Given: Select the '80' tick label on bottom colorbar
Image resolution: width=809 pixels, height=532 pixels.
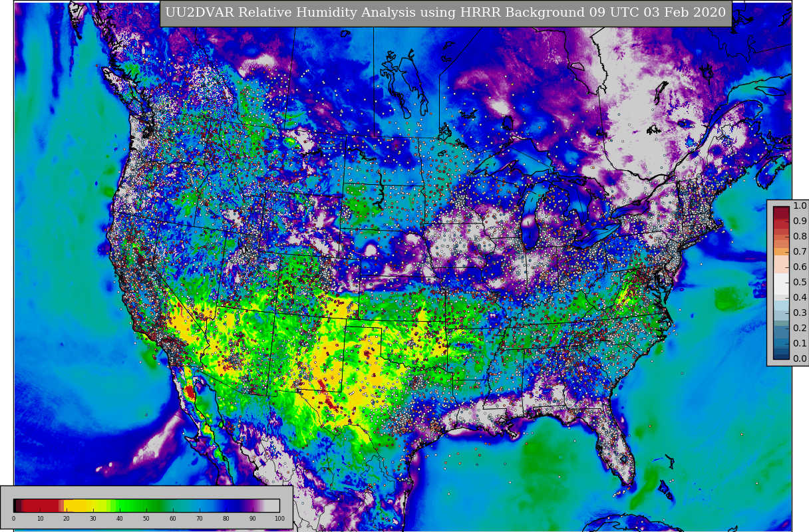Looking at the screenshot, I should pyautogui.click(x=226, y=519).
